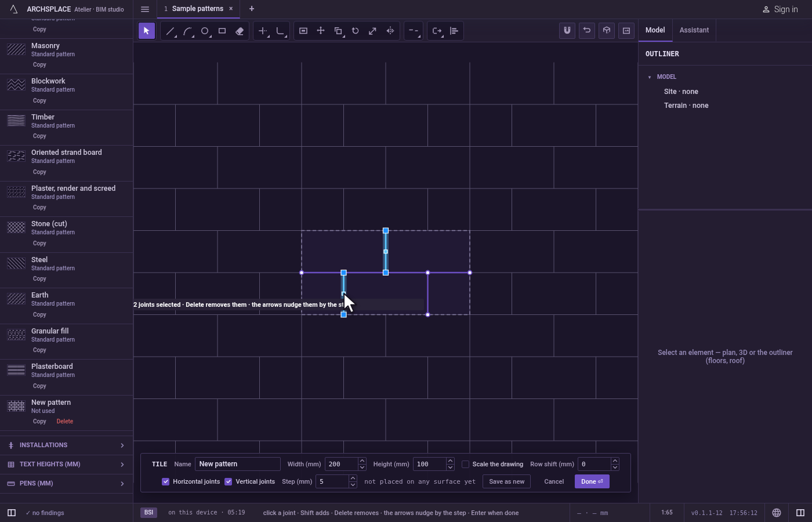The height and width of the screenshot is (522, 812).
Task: Click into the tile Name field
Action: click(238, 464)
